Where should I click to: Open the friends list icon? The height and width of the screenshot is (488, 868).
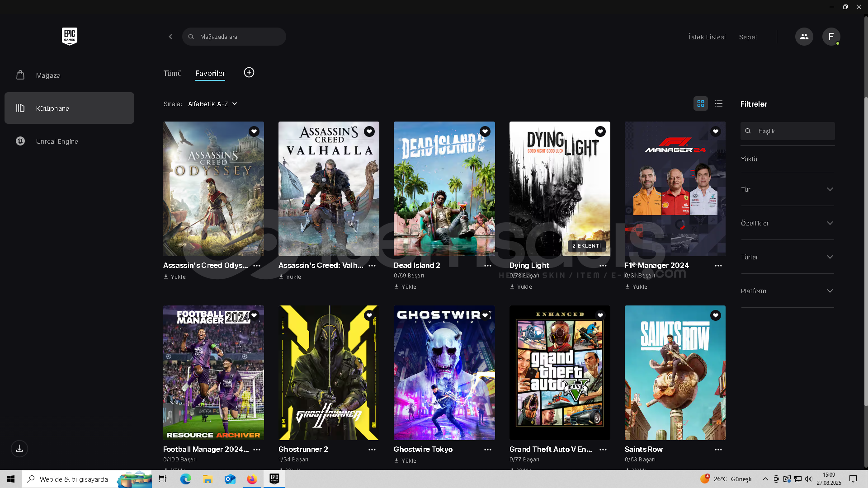[x=804, y=37]
